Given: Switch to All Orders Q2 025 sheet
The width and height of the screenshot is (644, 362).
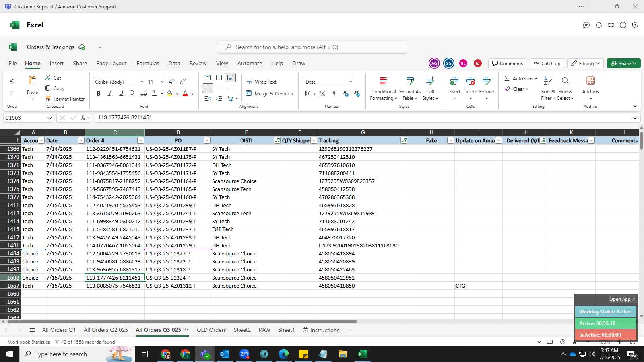Looking at the screenshot, I should (x=106, y=330).
